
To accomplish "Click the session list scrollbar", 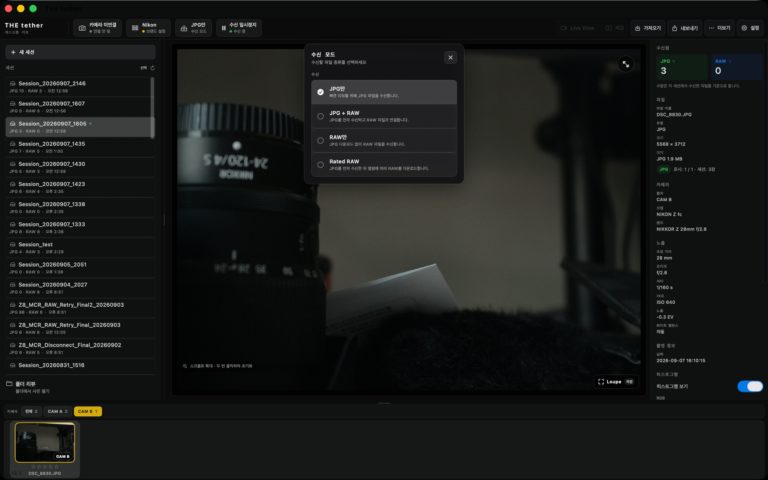I will point(152,108).
